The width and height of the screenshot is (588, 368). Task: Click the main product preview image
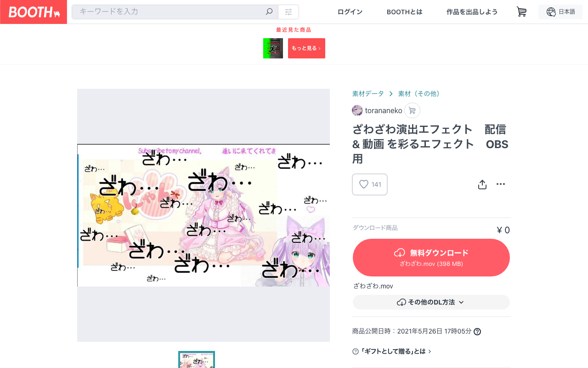pos(204,215)
